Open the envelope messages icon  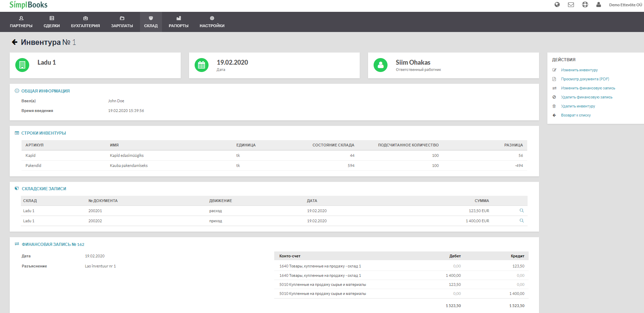(x=571, y=5)
